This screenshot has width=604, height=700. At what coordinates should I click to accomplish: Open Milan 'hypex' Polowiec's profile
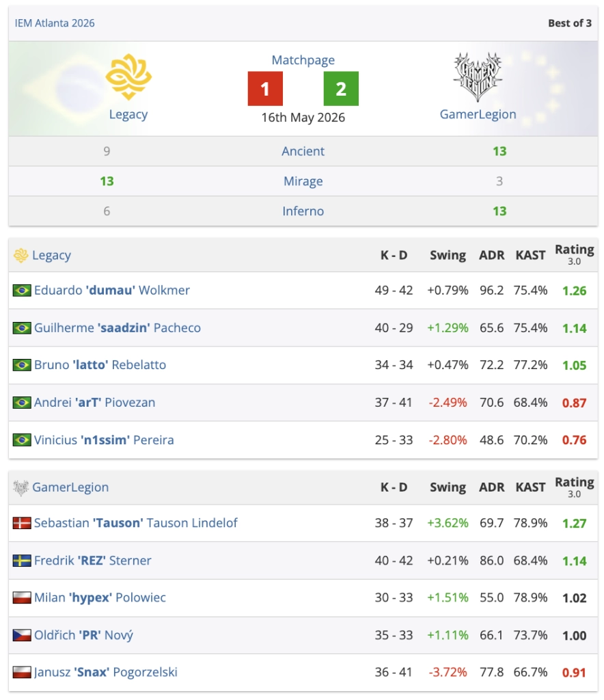[100, 597]
